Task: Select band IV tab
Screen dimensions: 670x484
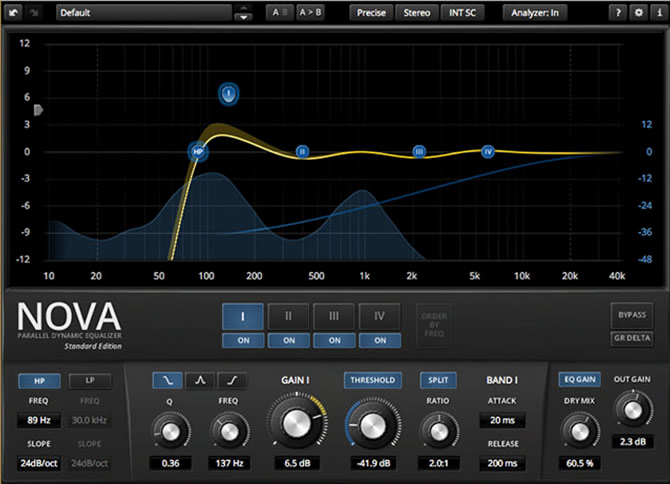Action: [x=379, y=317]
